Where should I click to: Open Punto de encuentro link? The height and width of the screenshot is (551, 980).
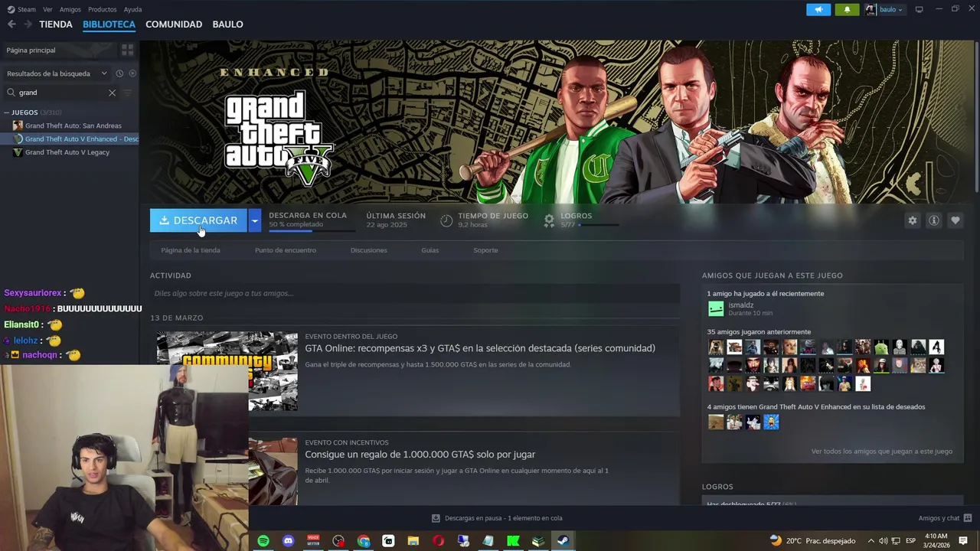point(286,250)
